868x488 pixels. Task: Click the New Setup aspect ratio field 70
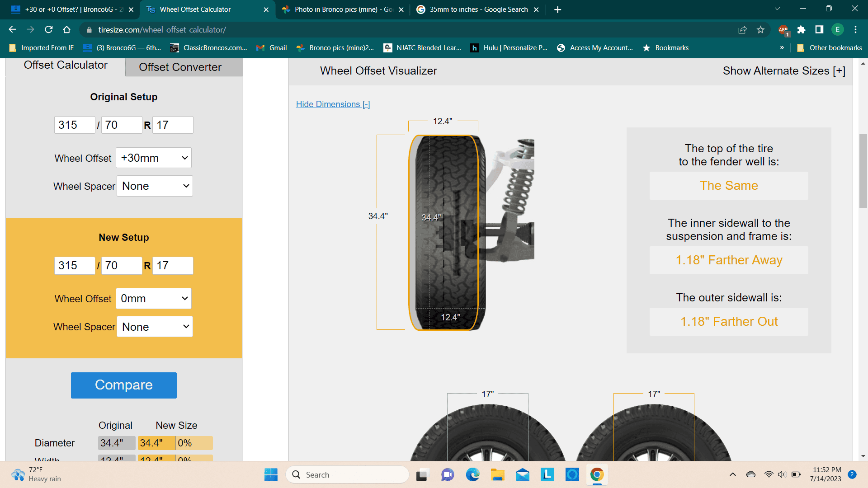(122, 265)
